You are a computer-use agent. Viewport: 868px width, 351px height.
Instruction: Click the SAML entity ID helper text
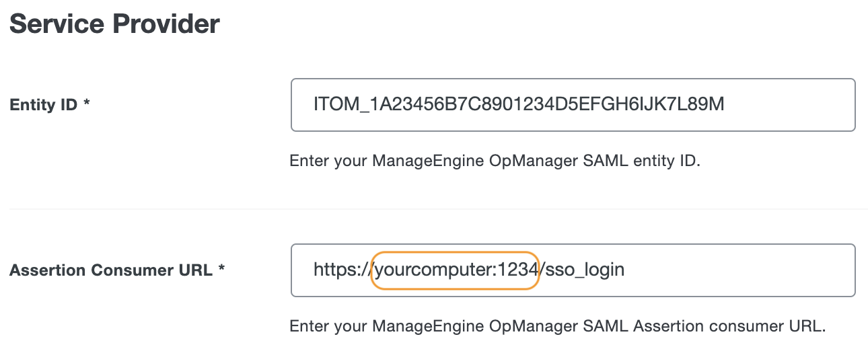point(495,161)
